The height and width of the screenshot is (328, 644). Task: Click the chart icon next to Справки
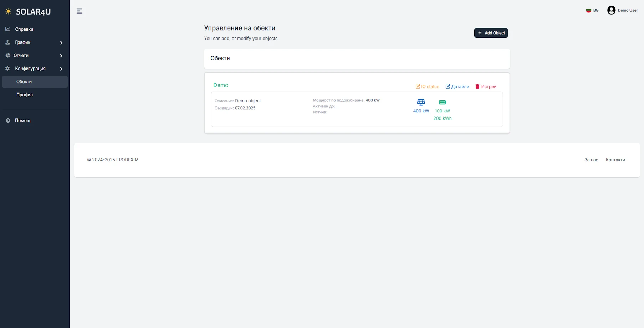click(x=7, y=29)
